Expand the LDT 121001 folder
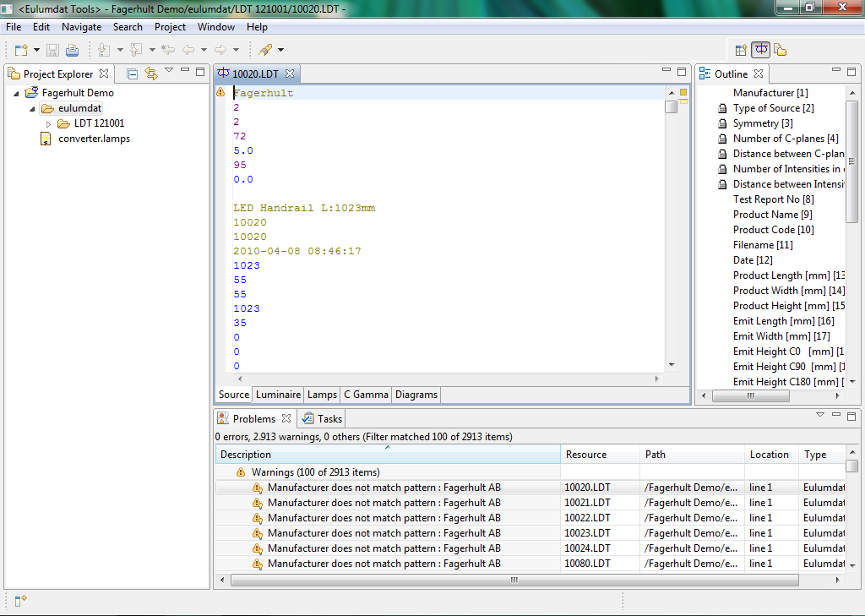Viewport: 865px width, 616px height. point(48,123)
